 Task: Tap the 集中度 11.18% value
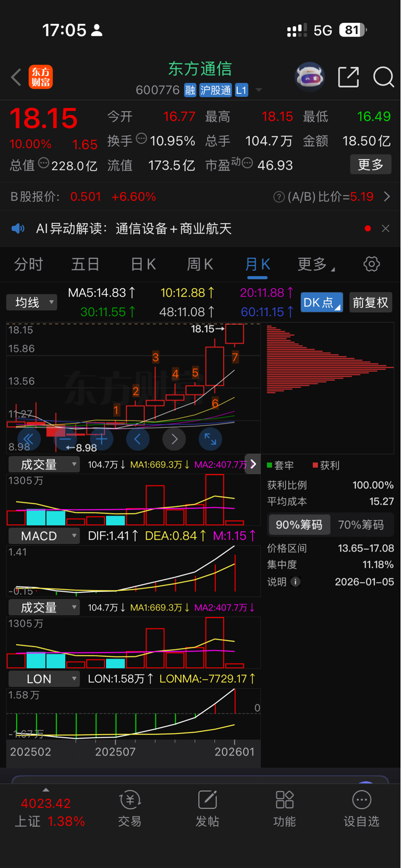tap(378, 565)
